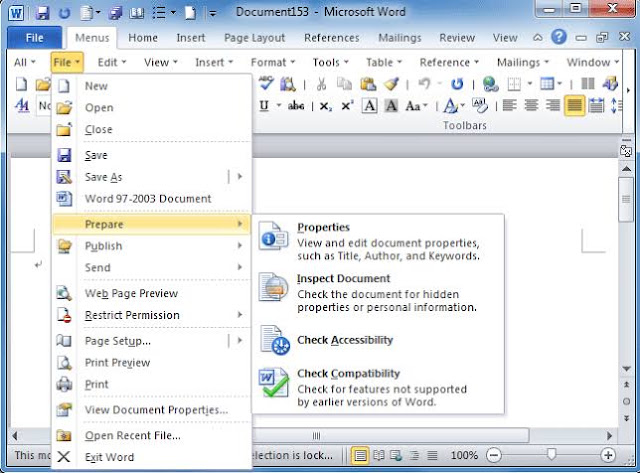The height and width of the screenshot is (473, 640).
Task: Open the All menu dropdown
Action: pyautogui.click(x=24, y=62)
